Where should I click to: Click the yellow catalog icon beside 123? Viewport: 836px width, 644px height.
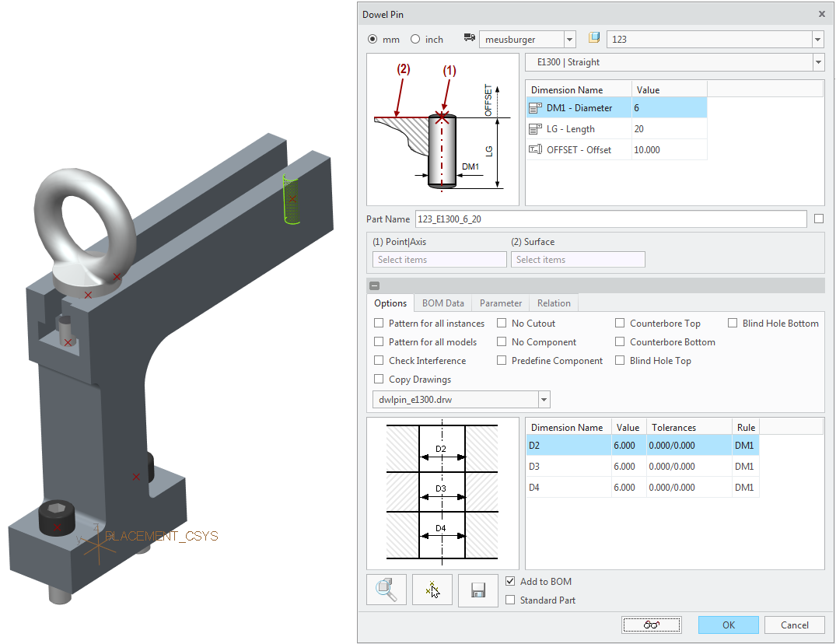[594, 38]
